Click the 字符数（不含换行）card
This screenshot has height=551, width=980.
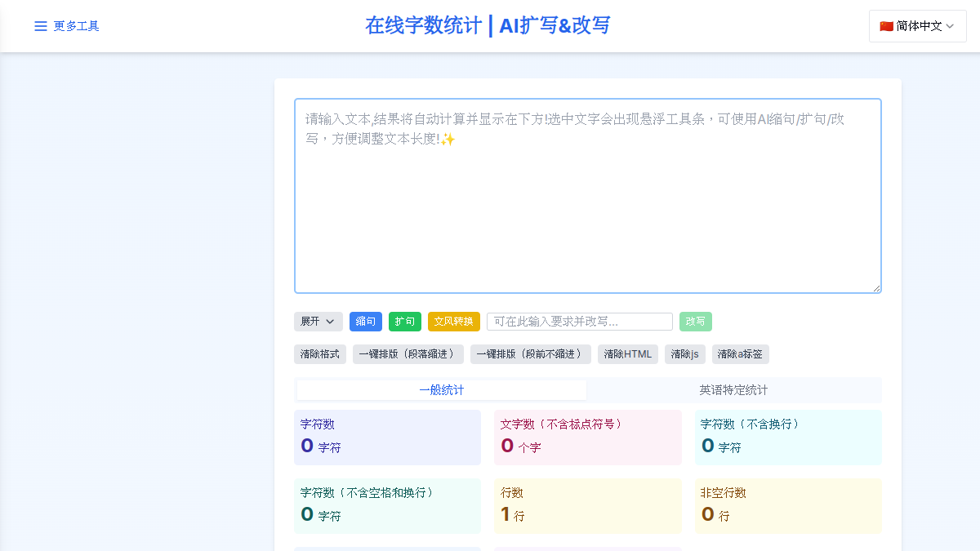tap(788, 438)
